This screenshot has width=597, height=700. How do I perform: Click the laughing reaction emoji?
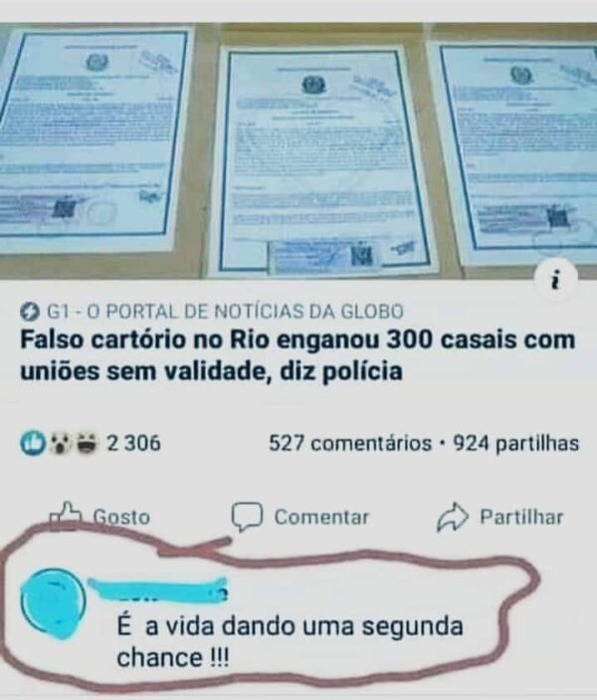87,443
